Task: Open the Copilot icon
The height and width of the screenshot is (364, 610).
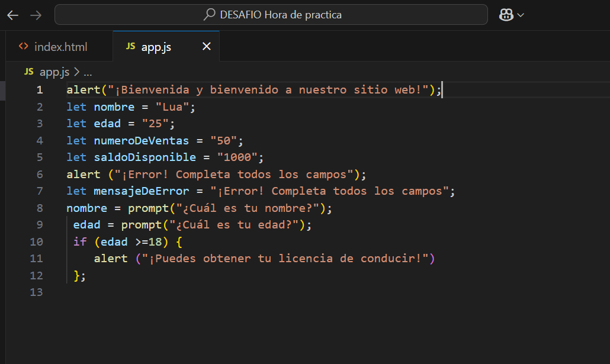Action: point(506,15)
